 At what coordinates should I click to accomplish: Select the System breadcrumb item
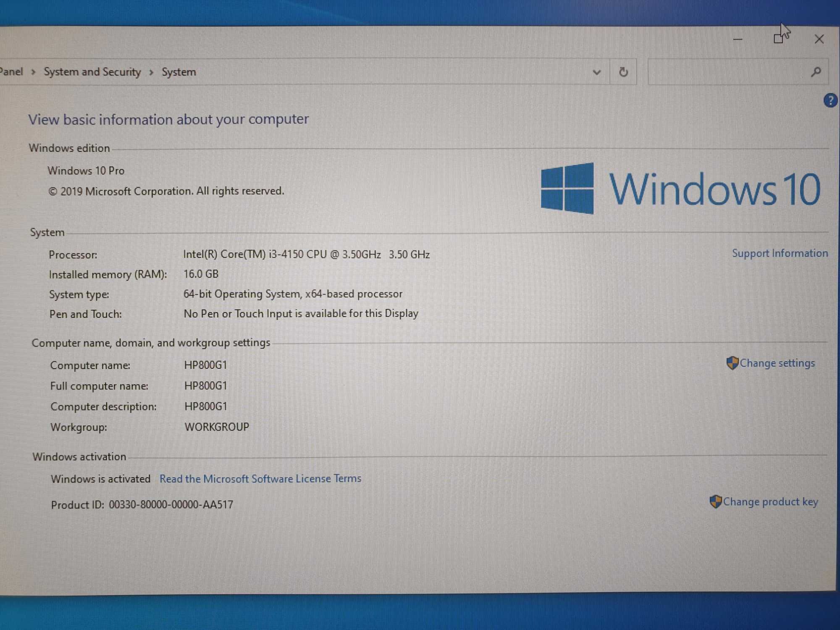179,72
